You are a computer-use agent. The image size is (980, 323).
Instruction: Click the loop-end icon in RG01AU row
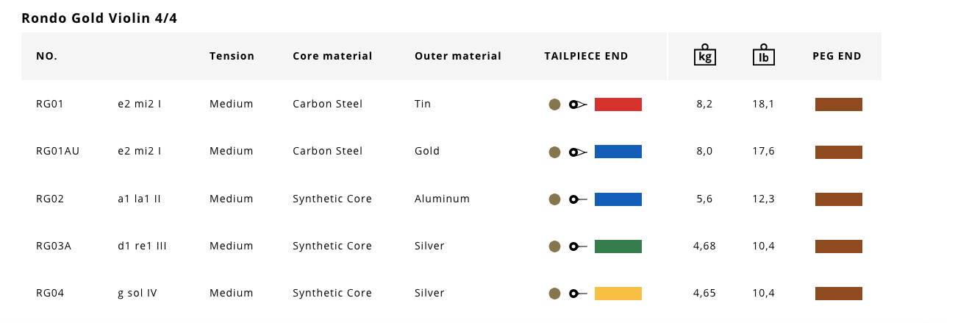(578, 152)
